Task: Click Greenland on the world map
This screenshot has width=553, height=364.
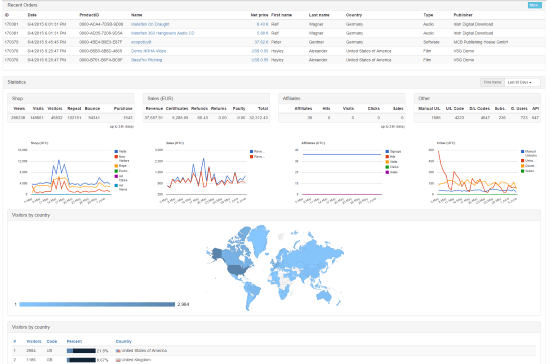Action: click(260, 240)
